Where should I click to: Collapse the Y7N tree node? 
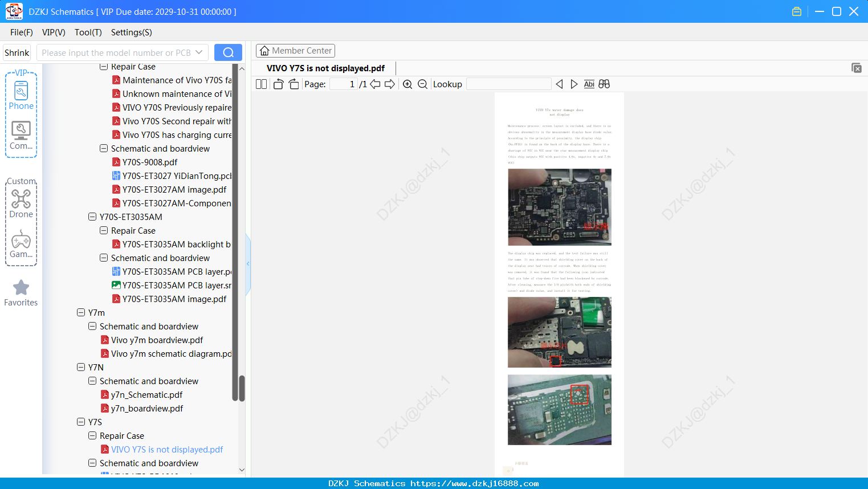pyautogui.click(x=81, y=367)
